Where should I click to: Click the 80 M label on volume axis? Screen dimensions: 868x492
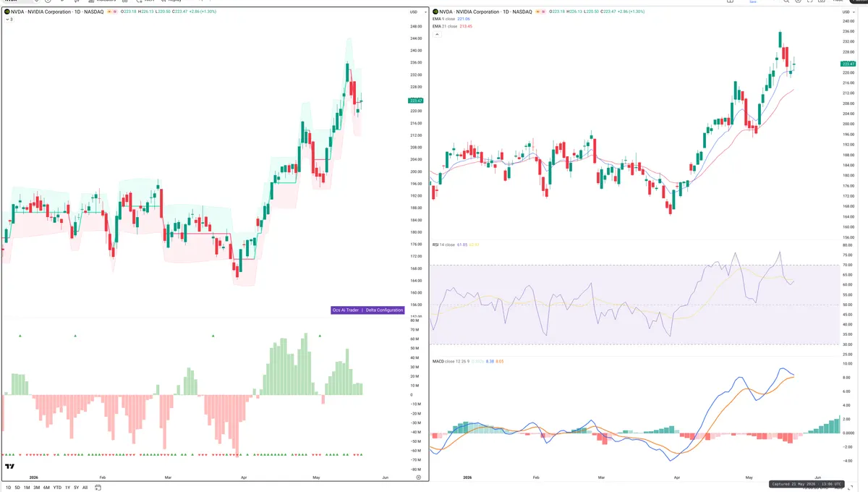[415, 321]
